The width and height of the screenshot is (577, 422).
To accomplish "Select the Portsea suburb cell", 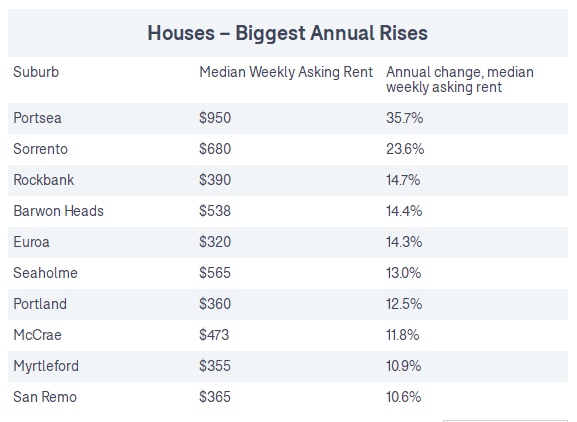I will pyautogui.click(x=37, y=118).
